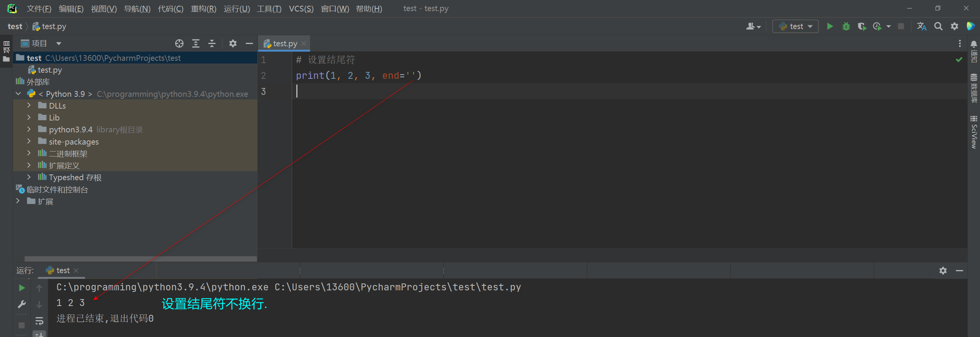Click the green inspection checkmark
The height and width of the screenshot is (337, 980).
coord(959,60)
